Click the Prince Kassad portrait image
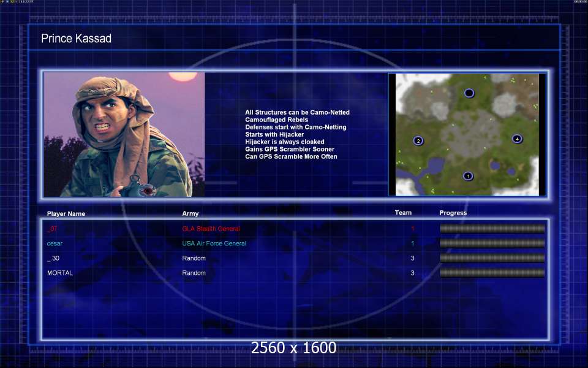The image size is (588, 368). point(124,134)
